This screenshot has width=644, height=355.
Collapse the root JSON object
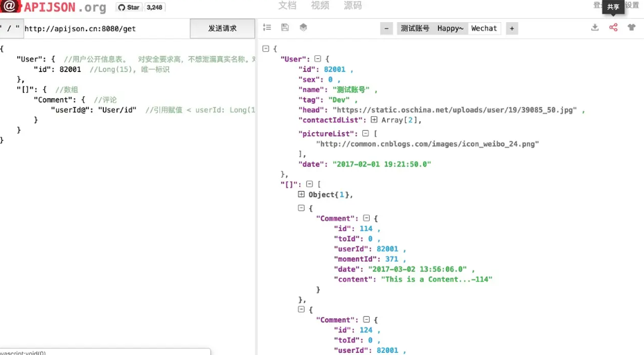click(266, 48)
